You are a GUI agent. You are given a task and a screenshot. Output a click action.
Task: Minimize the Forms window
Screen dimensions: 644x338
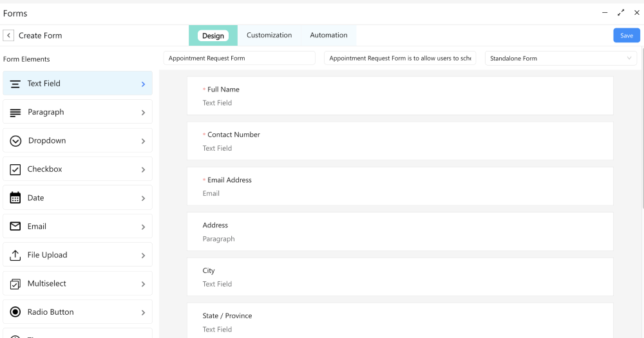click(x=605, y=13)
